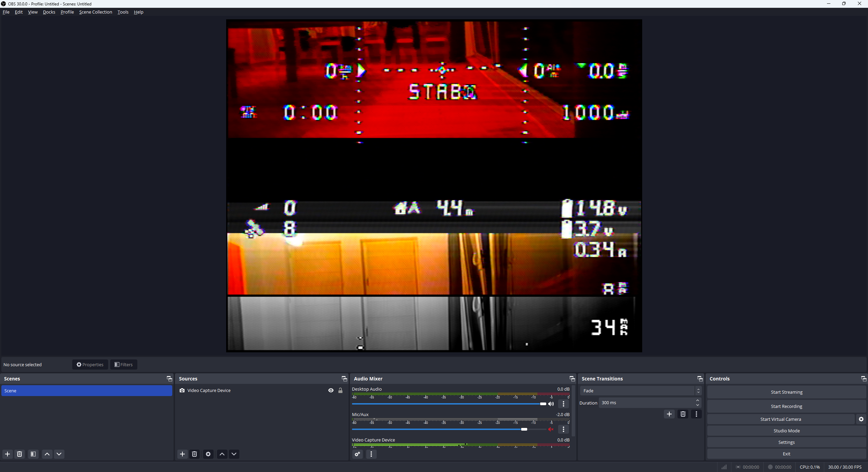
Task: Add a new source with plus icon
Action: pyautogui.click(x=182, y=454)
